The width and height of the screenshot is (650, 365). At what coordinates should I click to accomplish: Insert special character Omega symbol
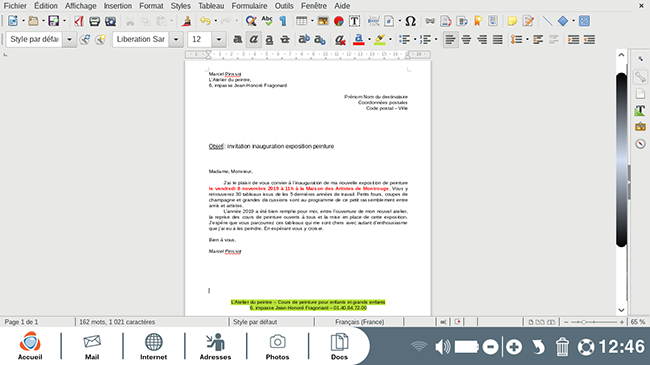point(410,21)
